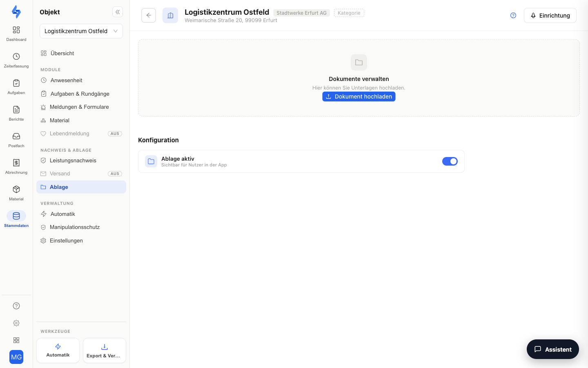Open the Assistent chat button
Viewport: 588px width, 368px height.
[553, 349]
